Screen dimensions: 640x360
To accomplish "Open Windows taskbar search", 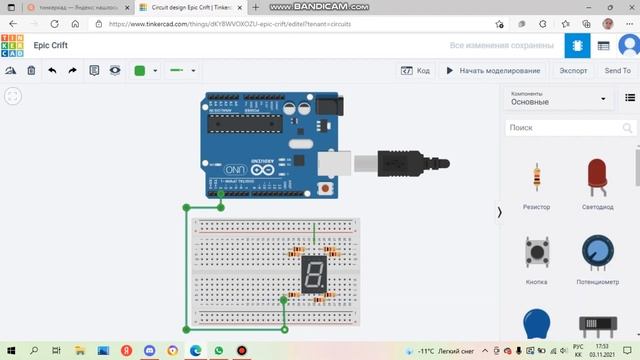I will point(34,351).
